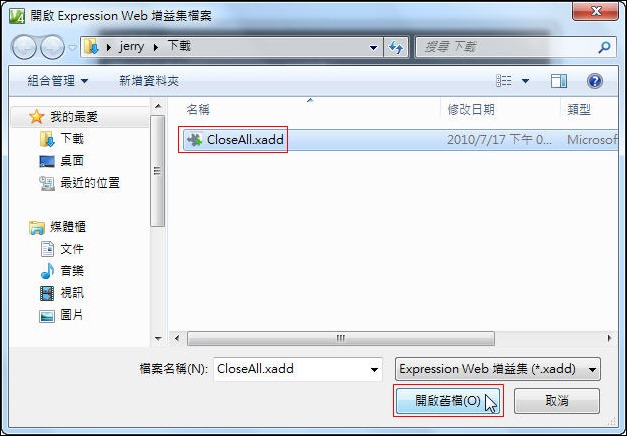The width and height of the screenshot is (627, 436).
Task: Click the refresh icon beside address bar
Action: [x=396, y=48]
